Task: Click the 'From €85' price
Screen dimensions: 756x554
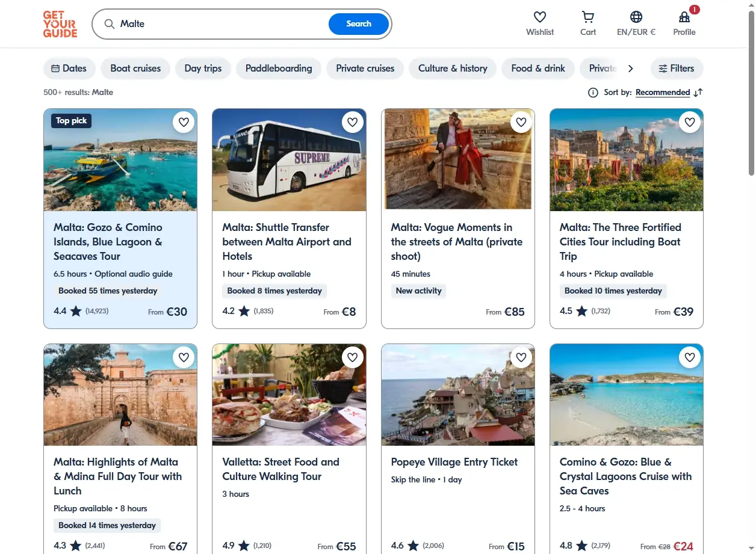Action: 506,312
